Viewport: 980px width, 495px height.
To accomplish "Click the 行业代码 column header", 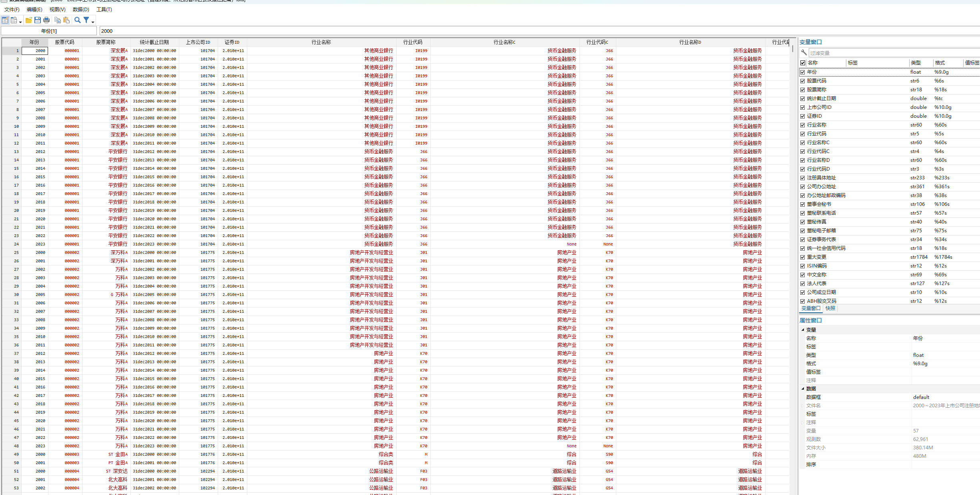I will (x=413, y=42).
